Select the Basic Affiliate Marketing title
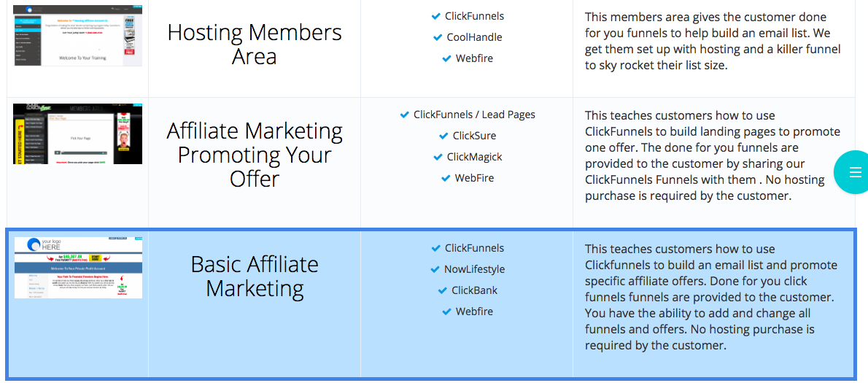This screenshot has width=868, height=383. pos(255,276)
